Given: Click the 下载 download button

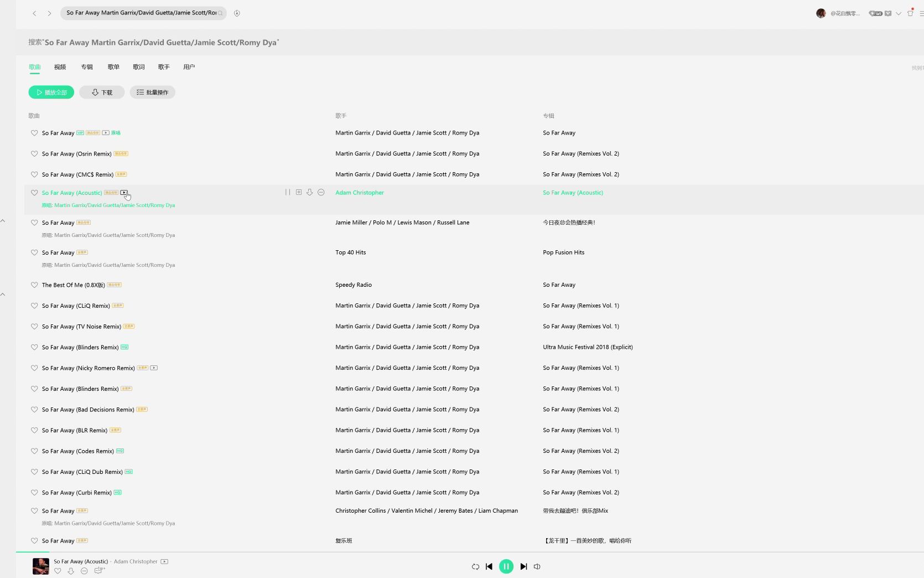Looking at the screenshot, I should (x=102, y=92).
